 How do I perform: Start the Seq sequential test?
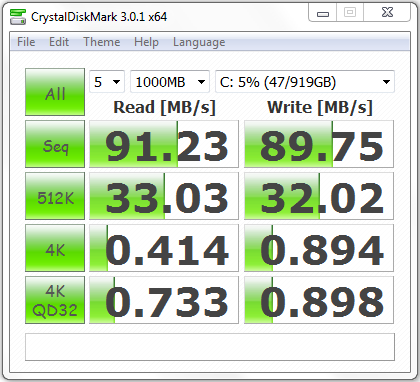point(55,144)
